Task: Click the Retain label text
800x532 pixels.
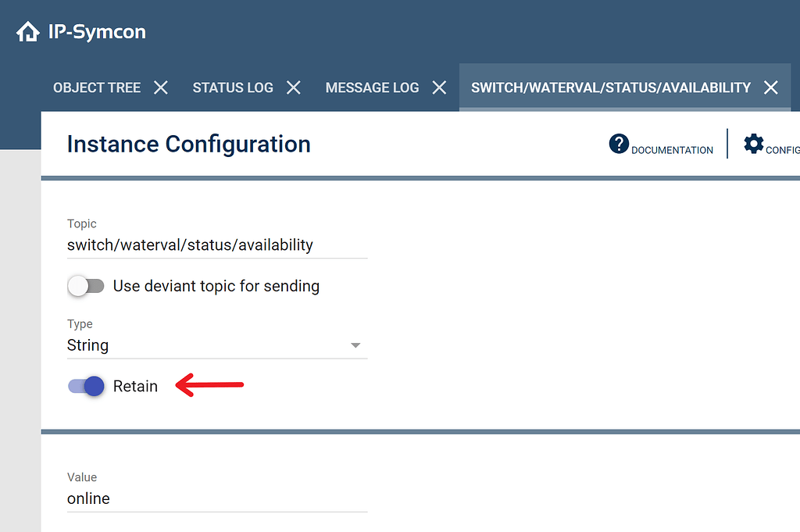Action: (x=135, y=386)
